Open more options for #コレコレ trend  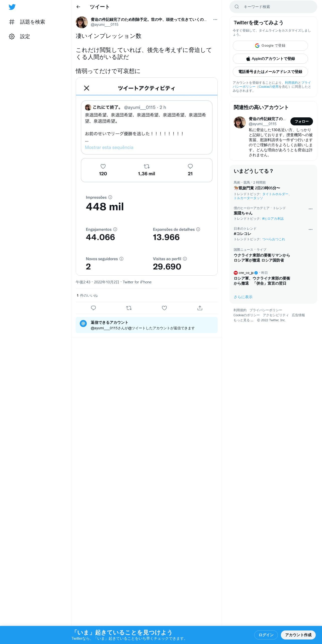click(310, 229)
